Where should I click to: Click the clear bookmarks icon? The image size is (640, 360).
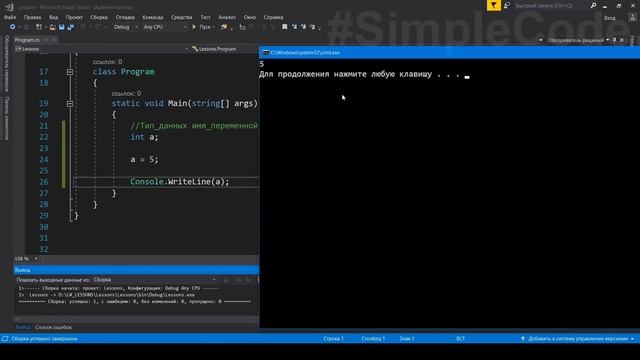312,27
